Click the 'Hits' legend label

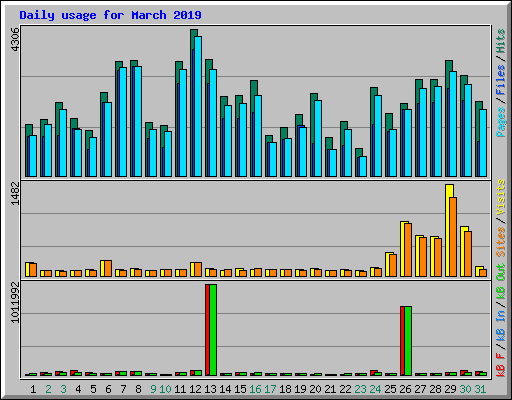point(501,41)
